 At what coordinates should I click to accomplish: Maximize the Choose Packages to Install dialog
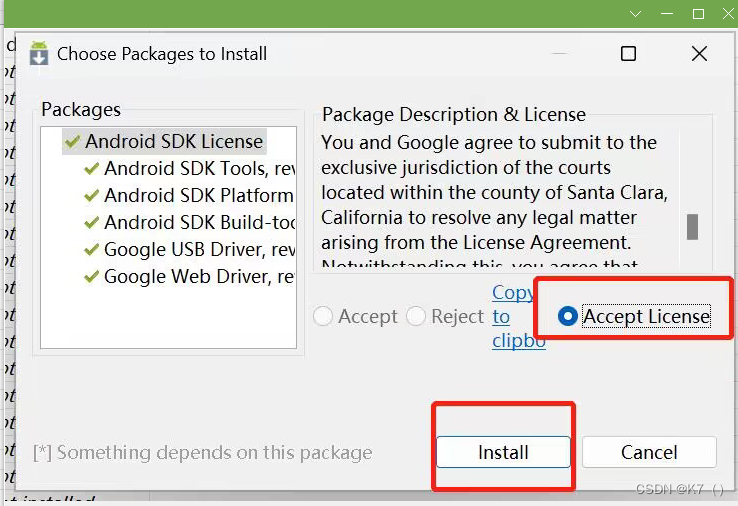pos(628,54)
